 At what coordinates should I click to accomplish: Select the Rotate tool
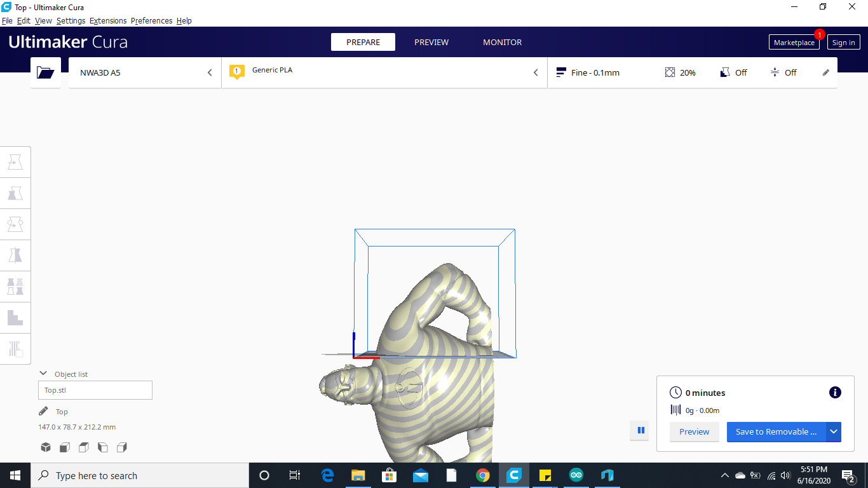(15, 224)
